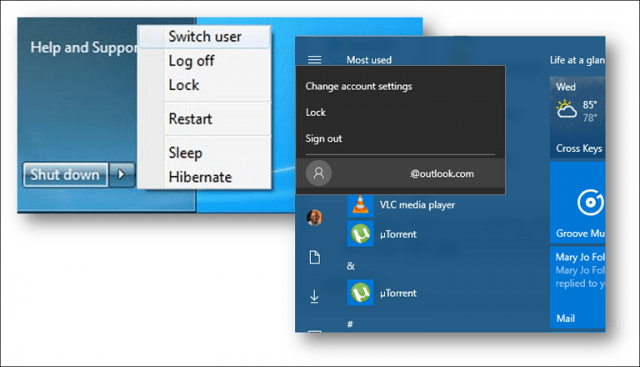Screen dimensions: 640x367
Task: Click the sun and cloud weather icon
Action: pyautogui.click(x=567, y=109)
